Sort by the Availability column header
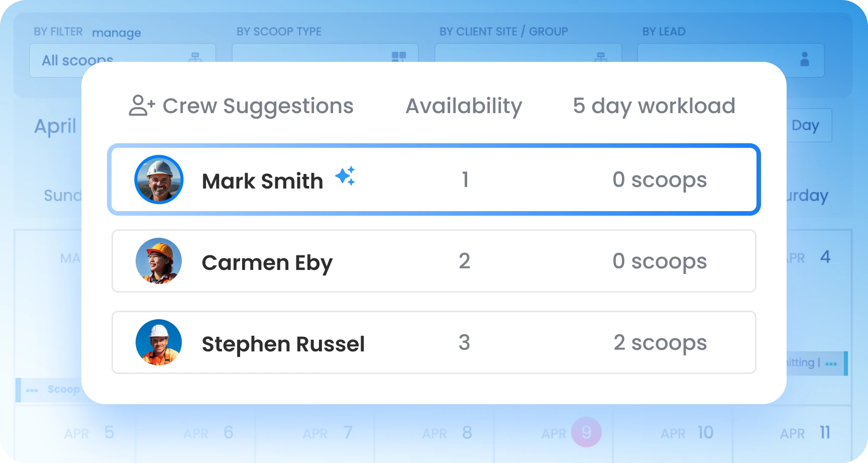The width and height of the screenshot is (868, 463). [464, 106]
